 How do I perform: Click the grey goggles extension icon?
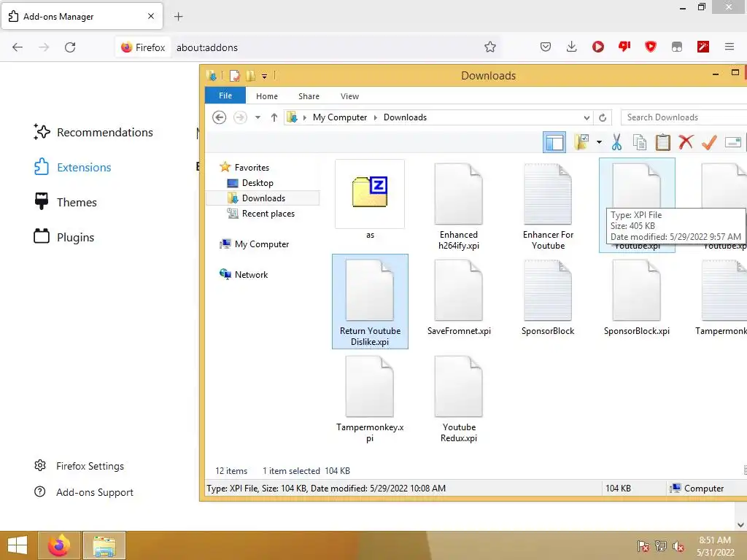point(676,47)
